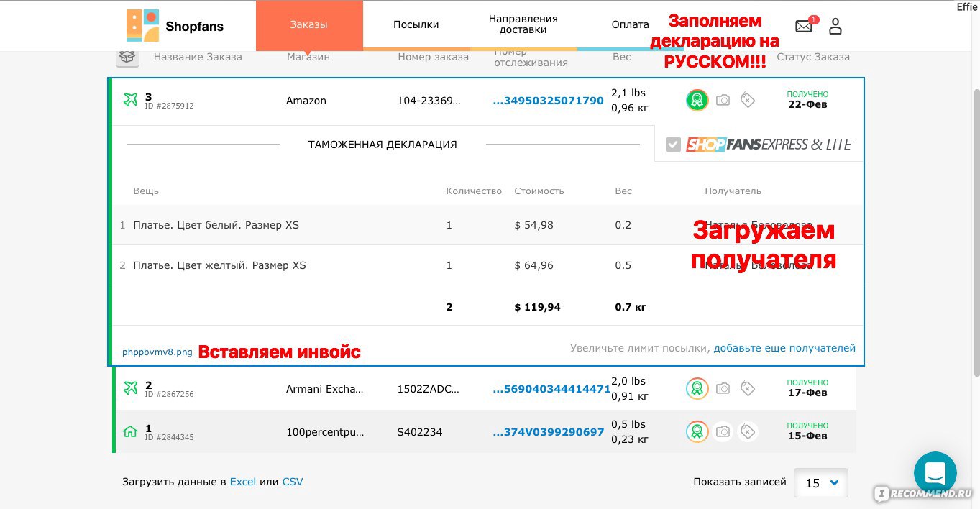Click the order ID #2867256
Viewport: 980px width, 509px height.
point(170,394)
